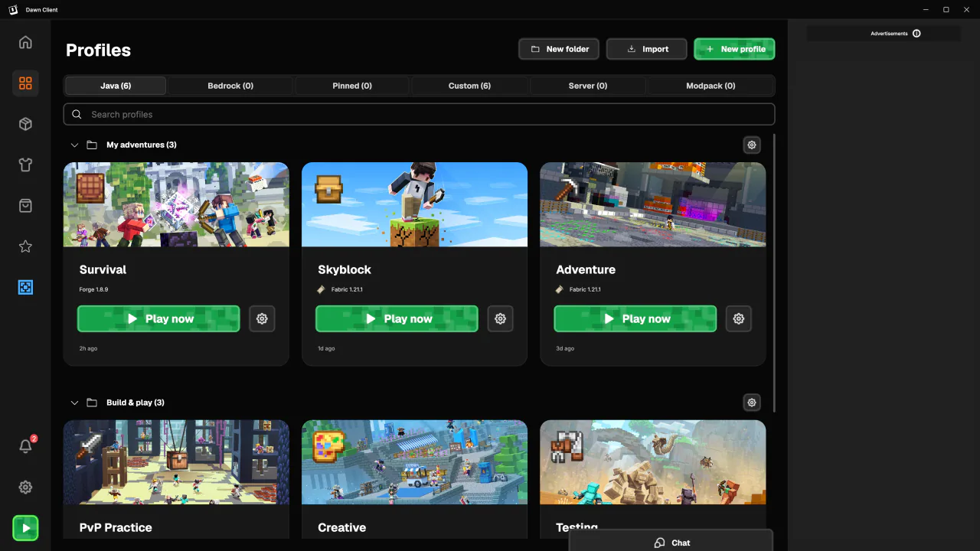Click the "My adventures (3)" folder name
The height and width of the screenshot is (551, 980).
pyautogui.click(x=142, y=145)
